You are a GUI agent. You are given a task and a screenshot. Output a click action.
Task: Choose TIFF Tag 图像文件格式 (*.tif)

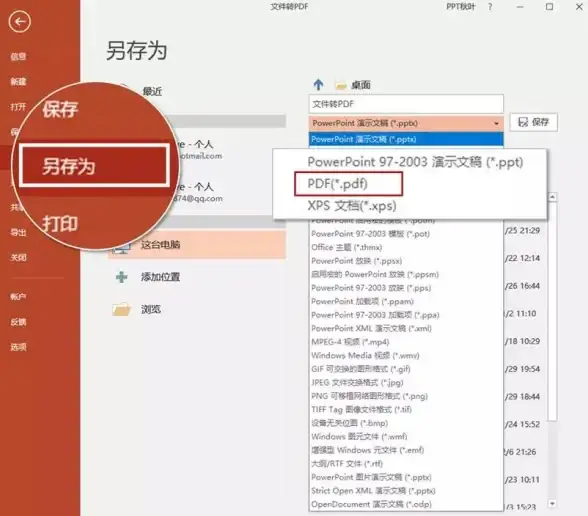click(361, 410)
